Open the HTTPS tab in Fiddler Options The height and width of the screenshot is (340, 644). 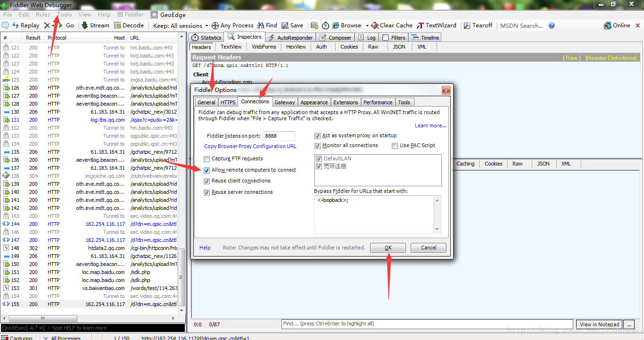pyautogui.click(x=228, y=102)
